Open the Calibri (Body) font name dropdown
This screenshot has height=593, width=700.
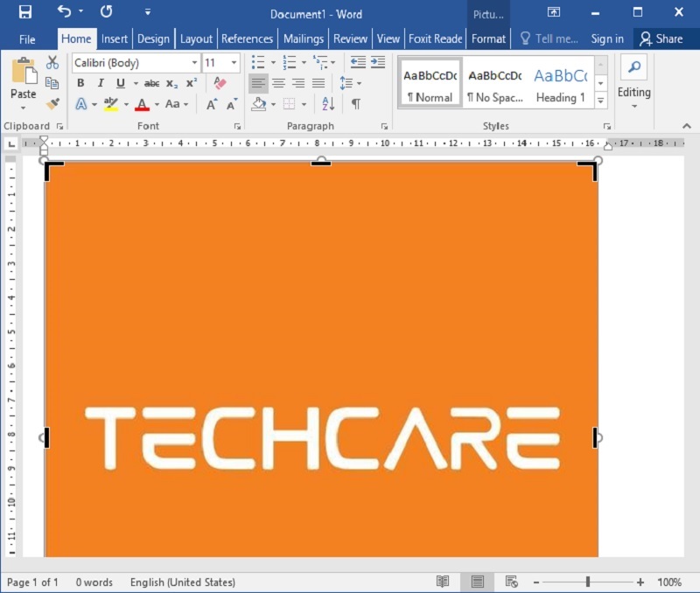[x=194, y=63]
